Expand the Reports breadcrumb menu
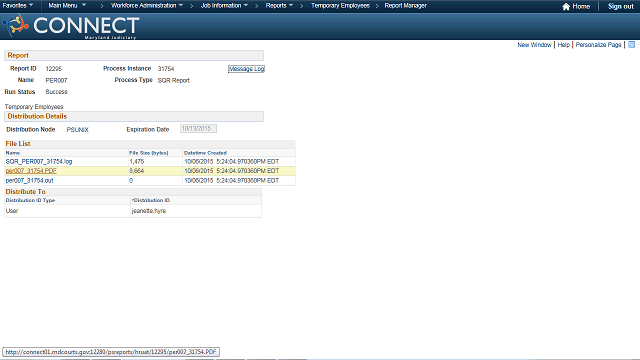 pyautogui.click(x=279, y=6)
